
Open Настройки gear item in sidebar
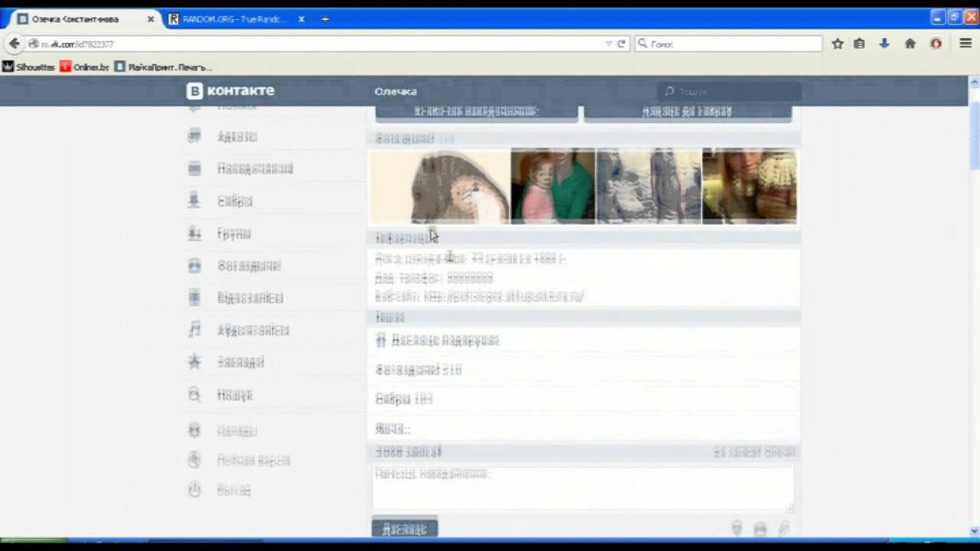click(222, 432)
